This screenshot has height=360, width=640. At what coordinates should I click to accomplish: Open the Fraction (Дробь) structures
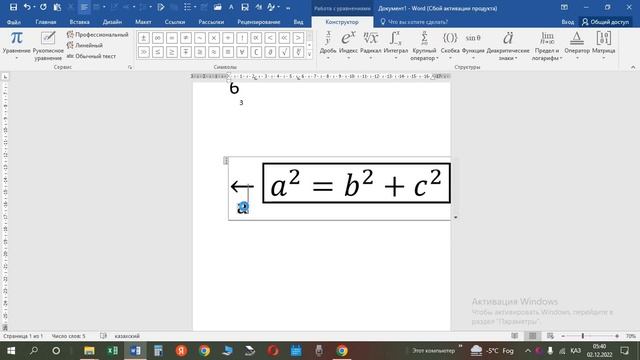328,45
